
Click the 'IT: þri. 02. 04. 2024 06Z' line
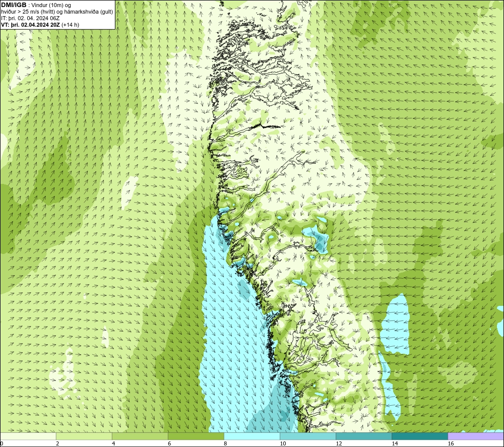coord(30,18)
